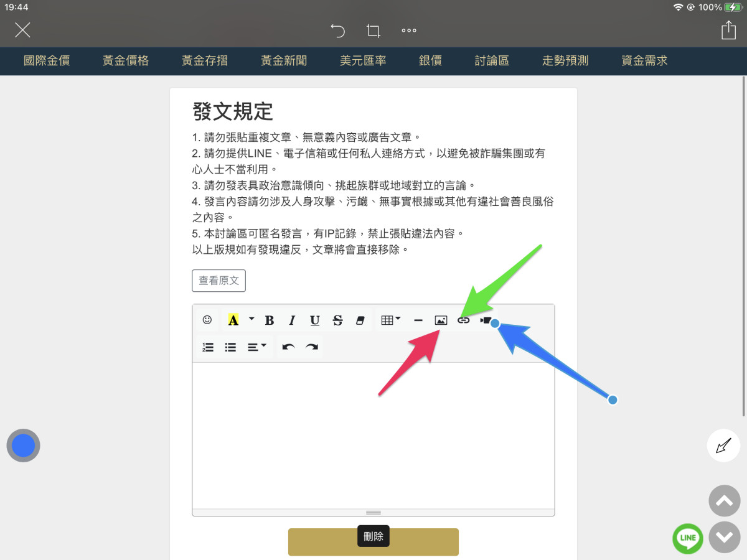747x560 pixels.
Task: Open the 討論區 forum link
Action: point(492,61)
